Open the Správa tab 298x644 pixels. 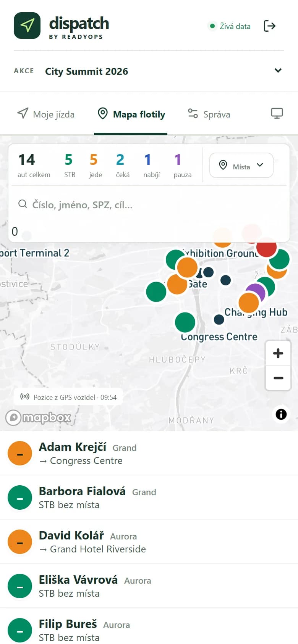pyautogui.click(x=209, y=114)
